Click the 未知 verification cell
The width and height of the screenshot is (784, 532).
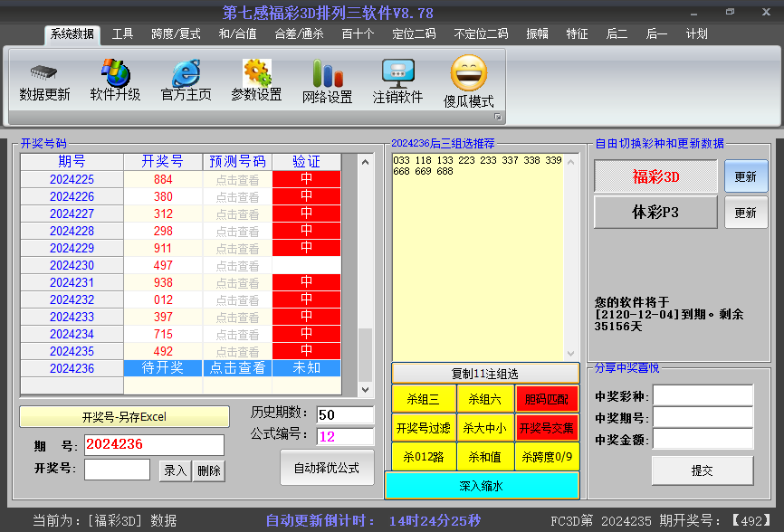click(307, 368)
